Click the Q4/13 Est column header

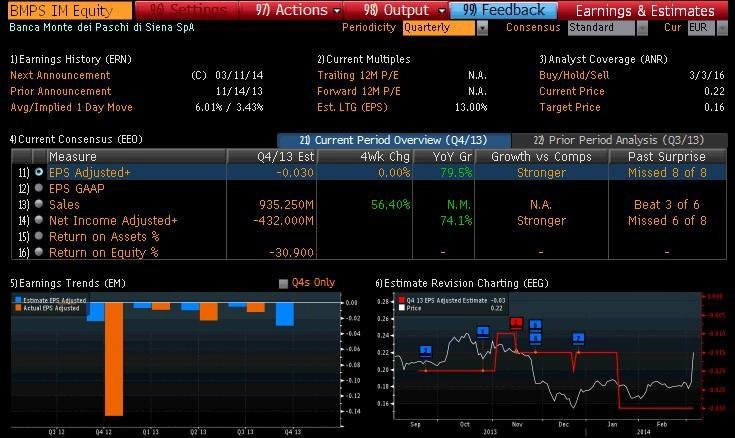coord(271,157)
